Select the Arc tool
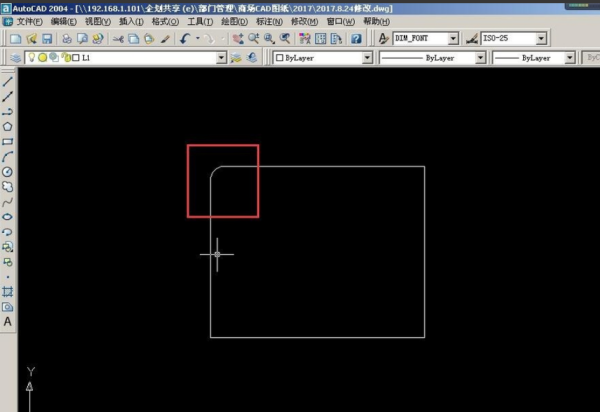This screenshot has height=412, width=600. click(x=8, y=157)
